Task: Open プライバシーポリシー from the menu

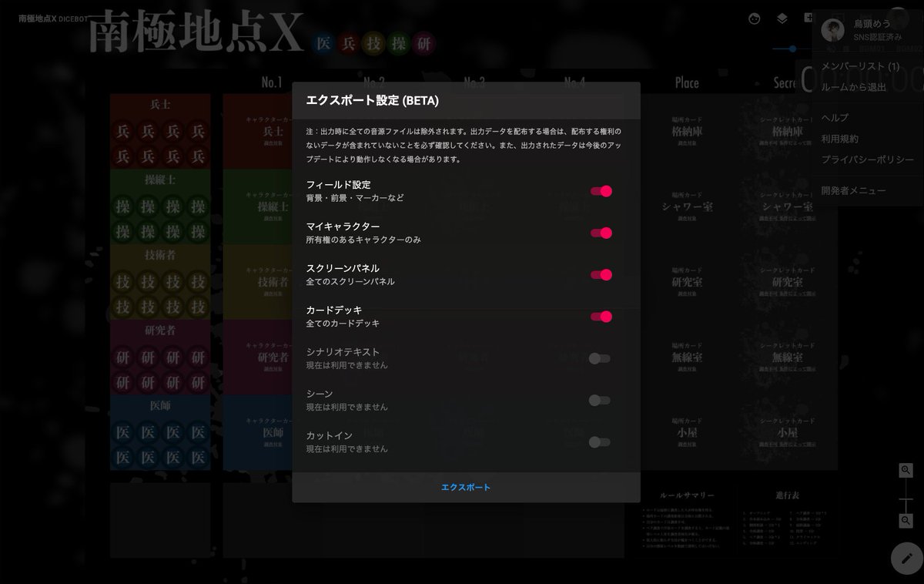Action: point(867,159)
